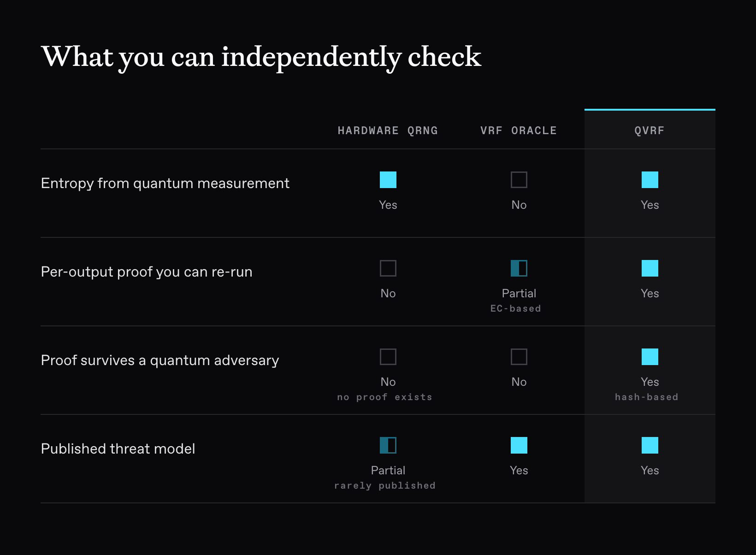Select the VRF ORACLE column header
Image resolution: width=756 pixels, height=555 pixels.
[519, 130]
